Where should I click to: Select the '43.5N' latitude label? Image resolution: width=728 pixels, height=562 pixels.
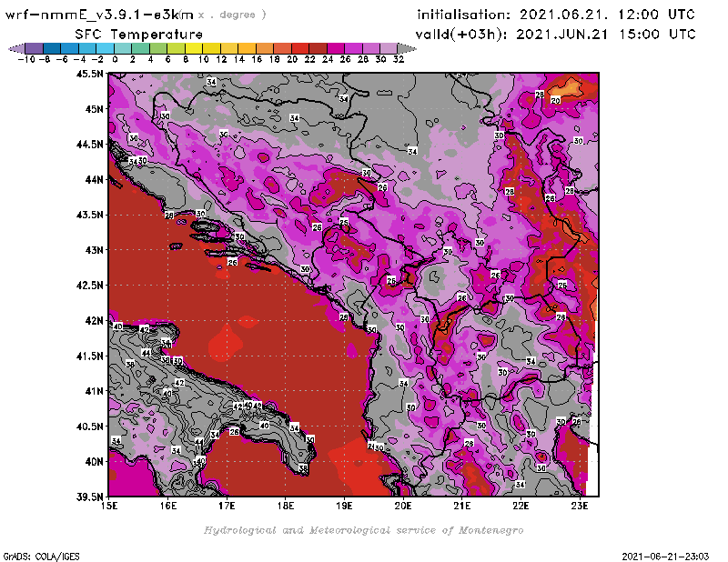[x=89, y=215]
